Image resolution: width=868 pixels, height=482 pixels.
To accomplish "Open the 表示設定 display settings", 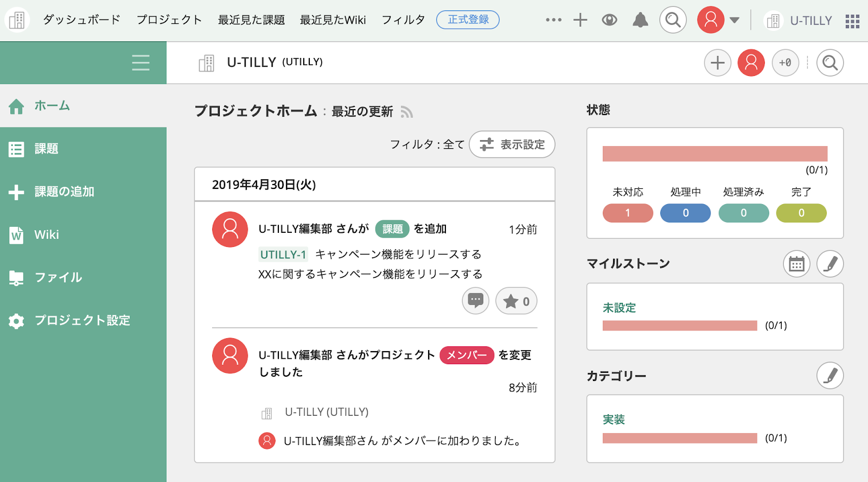I will tap(512, 144).
